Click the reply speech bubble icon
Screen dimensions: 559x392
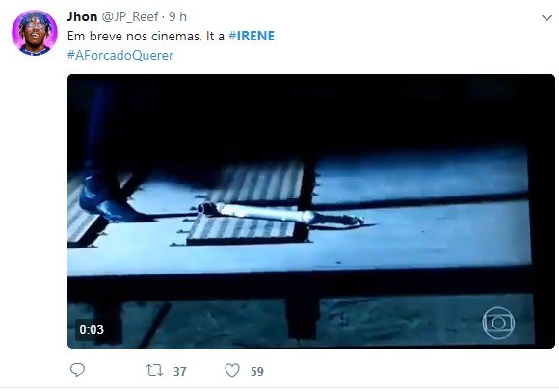click(x=77, y=370)
